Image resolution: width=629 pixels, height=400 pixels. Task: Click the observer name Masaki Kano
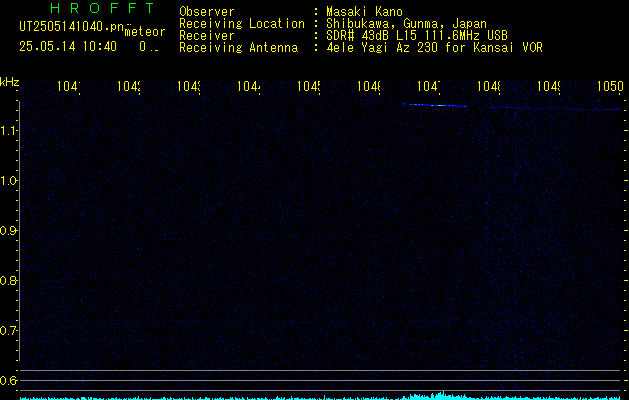364,11
